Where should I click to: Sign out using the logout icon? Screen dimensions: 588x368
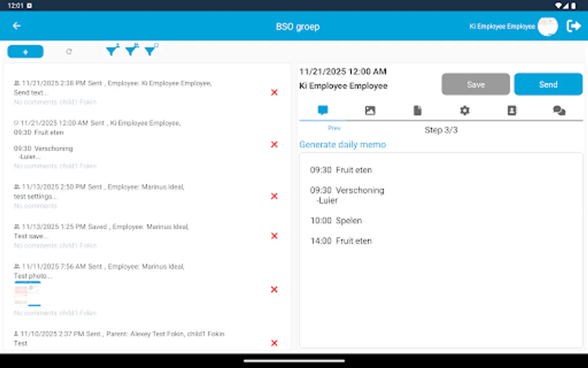[x=574, y=26]
